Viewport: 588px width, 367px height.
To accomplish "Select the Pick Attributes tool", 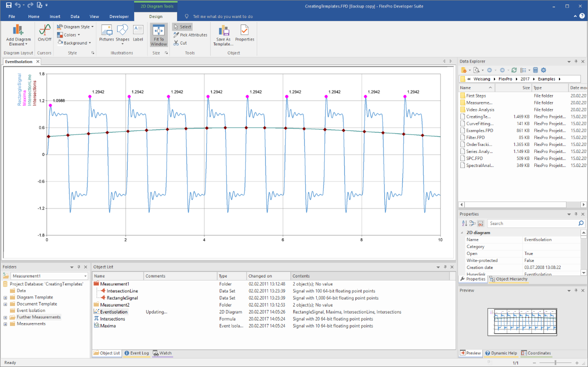I will pyautogui.click(x=190, y=35).
